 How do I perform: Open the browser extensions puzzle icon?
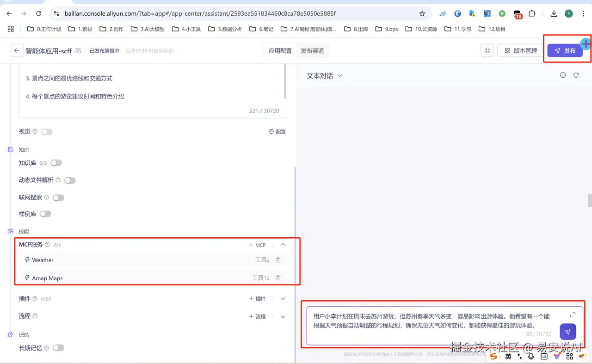pos(532,13)
